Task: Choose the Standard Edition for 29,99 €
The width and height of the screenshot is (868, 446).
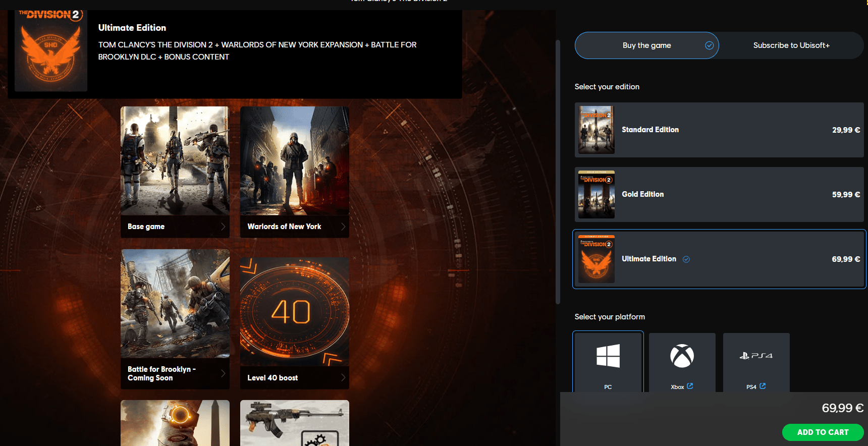Action: pyautogui.click(x=719, y=130)
